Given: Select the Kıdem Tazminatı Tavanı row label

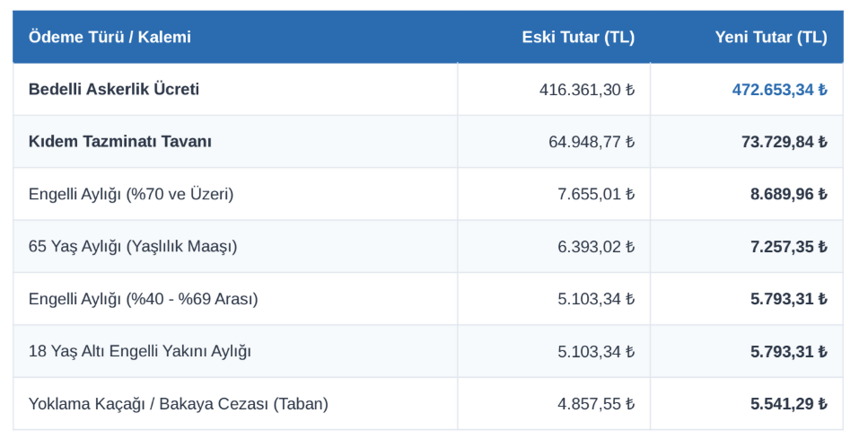Looking at the screenshot, I should [x=120, y=142].
